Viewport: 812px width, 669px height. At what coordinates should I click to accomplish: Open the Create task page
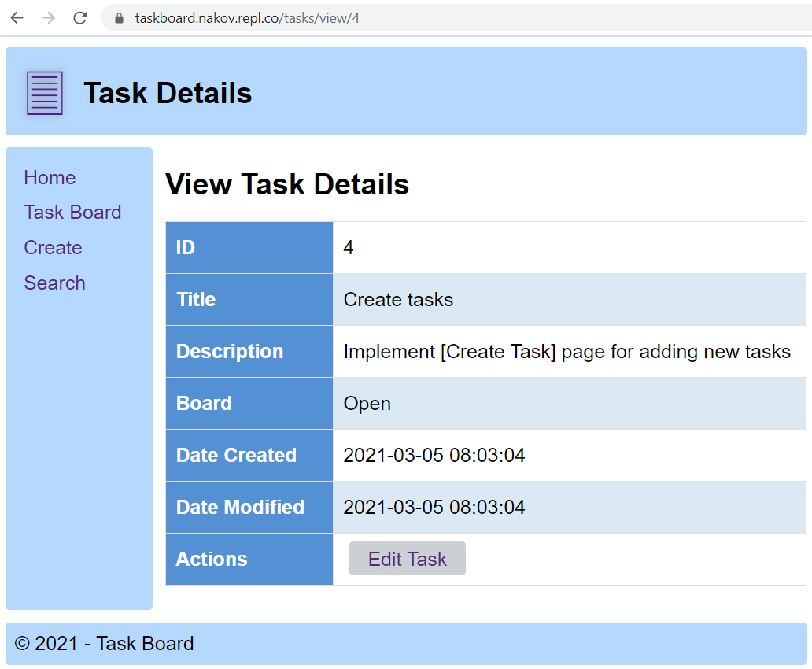pos(53,248)
